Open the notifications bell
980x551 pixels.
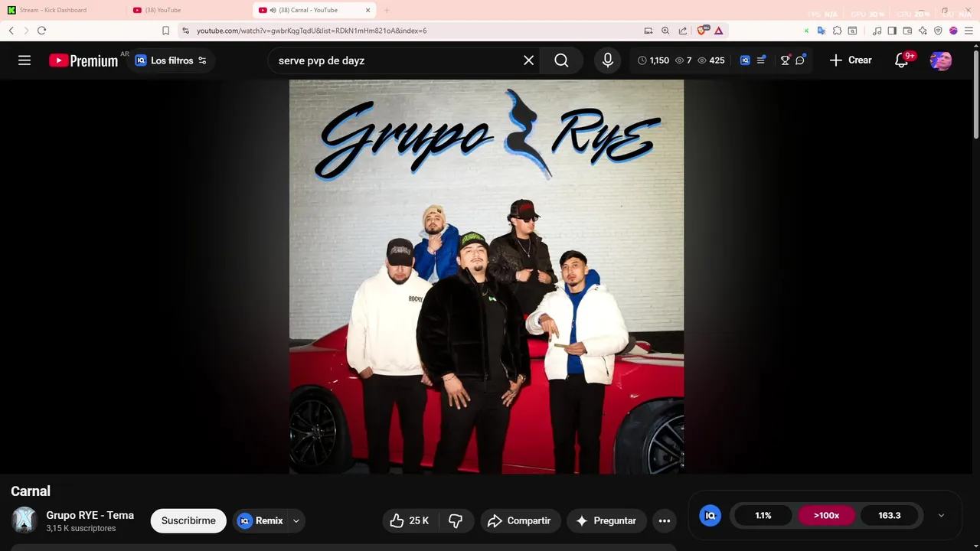(x=902, y=60)
